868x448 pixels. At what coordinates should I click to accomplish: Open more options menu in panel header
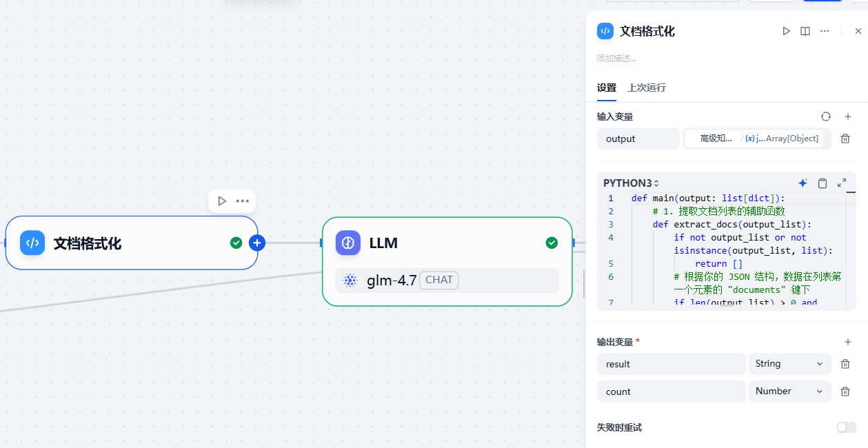click(825, 31)
